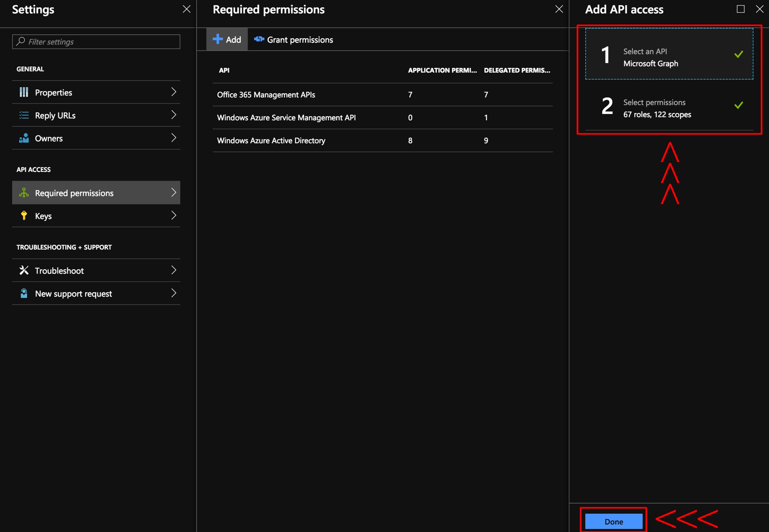Click the Reply URLs list icon

pos(24,115)
